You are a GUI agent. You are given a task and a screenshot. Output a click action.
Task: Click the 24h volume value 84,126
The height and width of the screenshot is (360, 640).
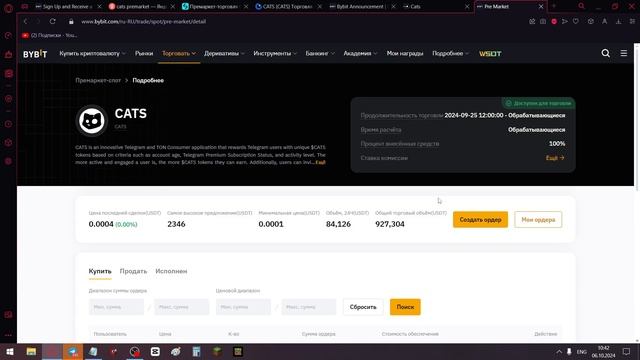[338, 224]
